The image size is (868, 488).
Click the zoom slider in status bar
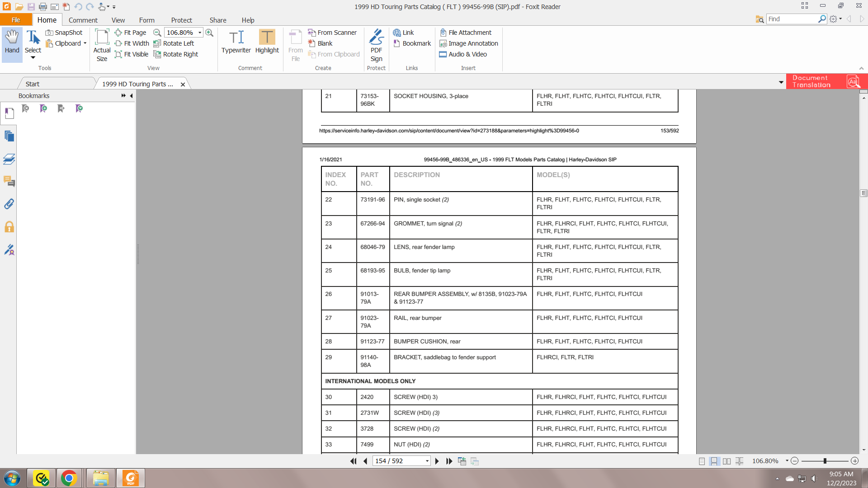pos(825,461)
